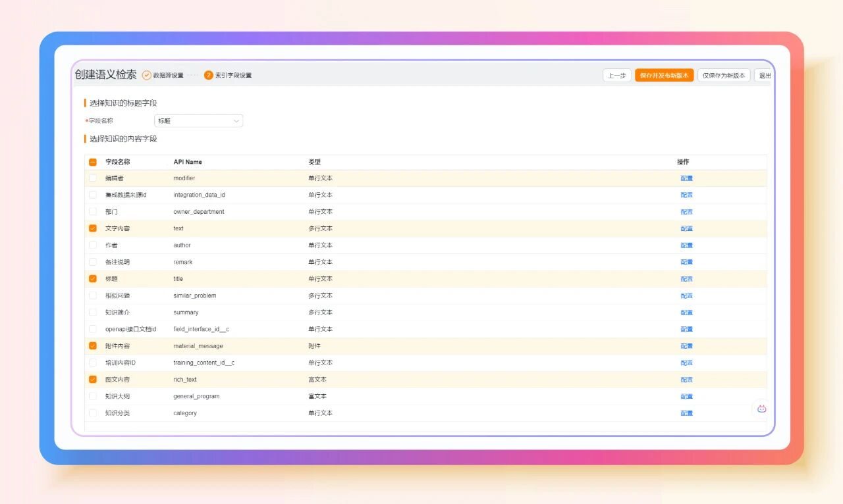843x504 pixels.
Task: Click the 上一步 button
Action: (x=617, y=76)
